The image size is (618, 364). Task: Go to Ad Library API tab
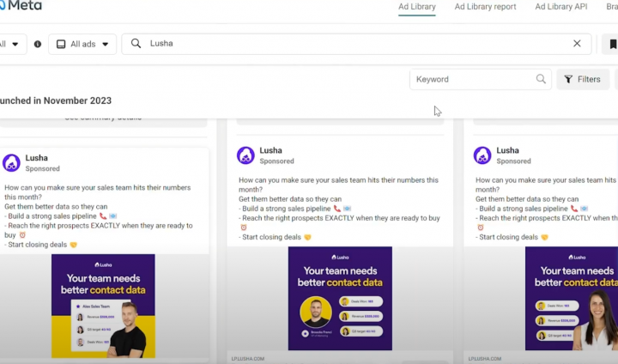(561, 7)
